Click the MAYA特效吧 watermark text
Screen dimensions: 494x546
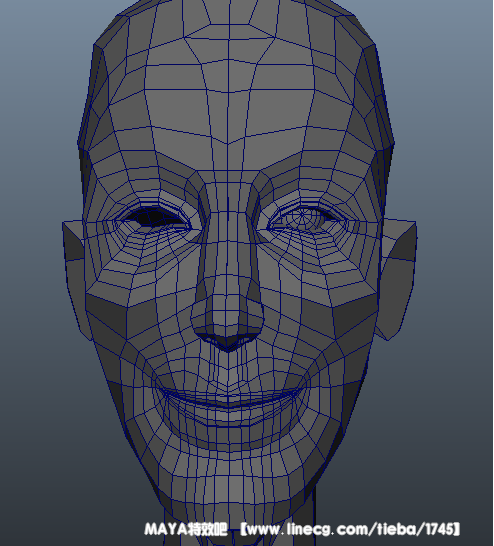pos(186,529)
